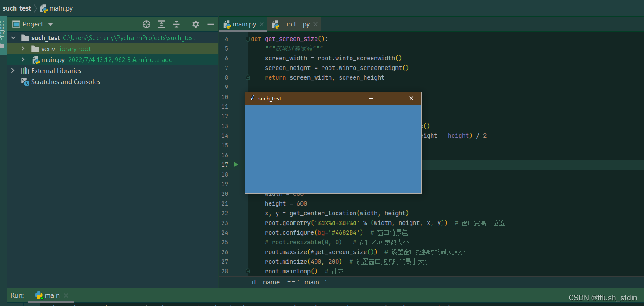Click 'root.mainloop()' on line 28
Image resolution: width=644 pixels, height=306 pixels.
click(x=291, y=271)
